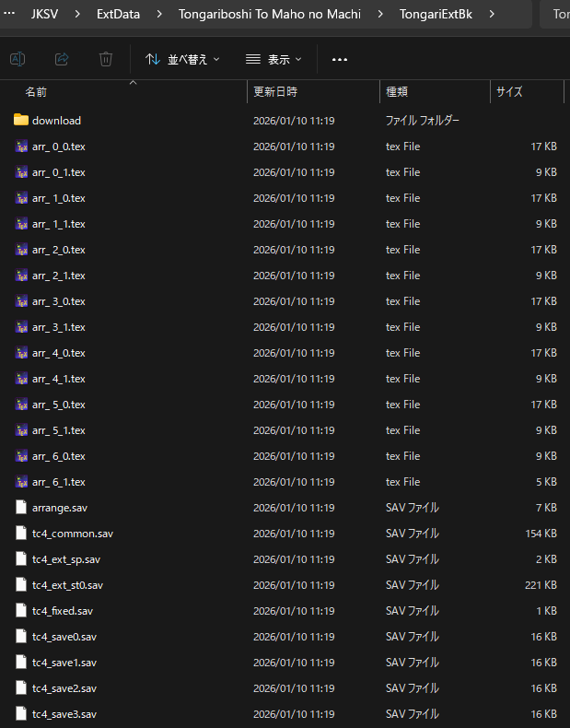Select the tc4_ext_st0.sav file icon
The width and height of the screenshot is (570, 728).
21,585
